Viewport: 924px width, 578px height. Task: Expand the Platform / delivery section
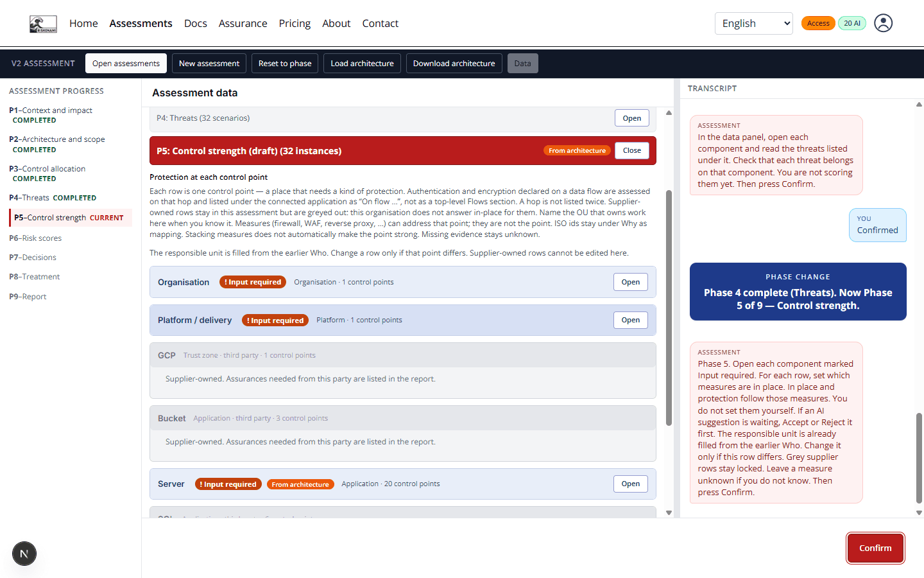(x=630, y=320)
